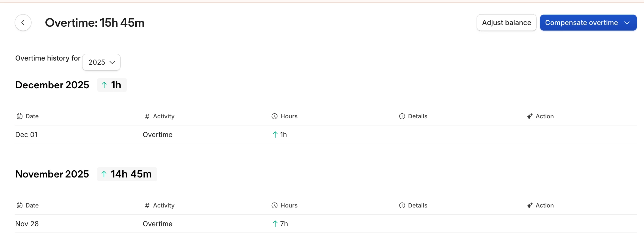
Task: Select the Nov 28 overtime row
Action: pos(158,224)
